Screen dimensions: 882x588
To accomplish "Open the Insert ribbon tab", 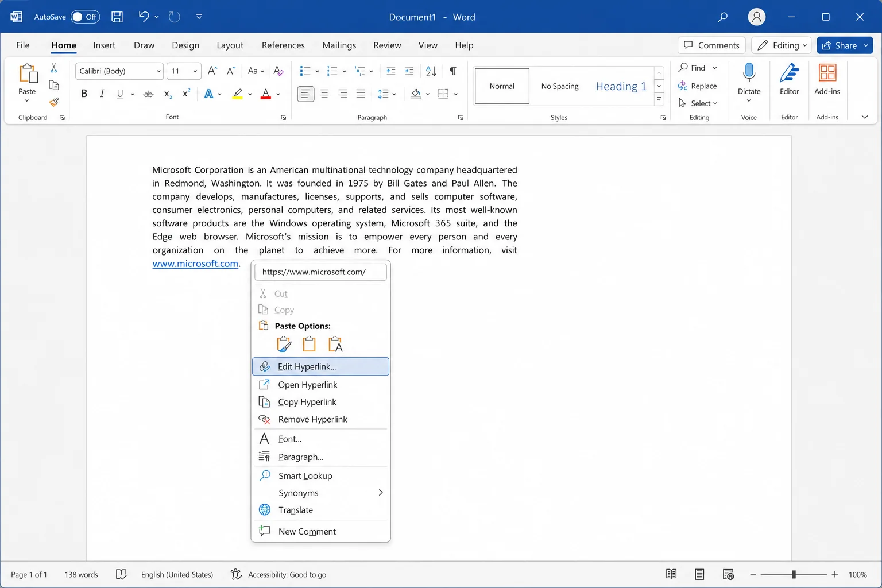I will [104, 45].
